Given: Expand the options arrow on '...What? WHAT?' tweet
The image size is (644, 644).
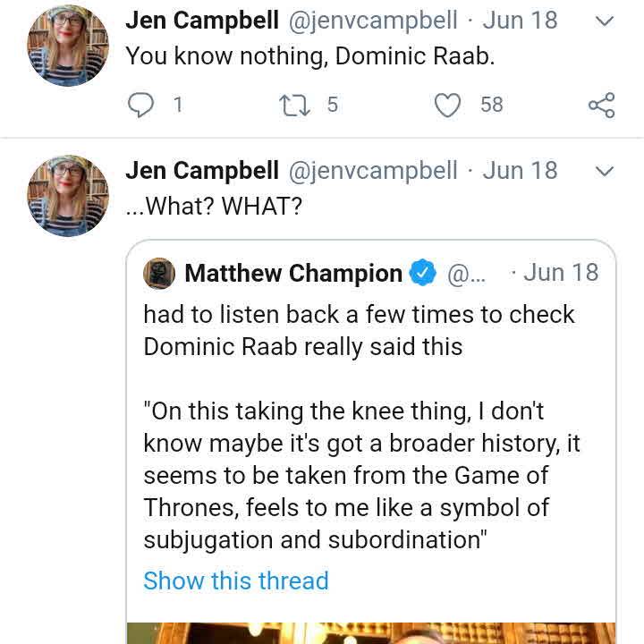Looking at the screenshot, I should [x=605, y=171].
